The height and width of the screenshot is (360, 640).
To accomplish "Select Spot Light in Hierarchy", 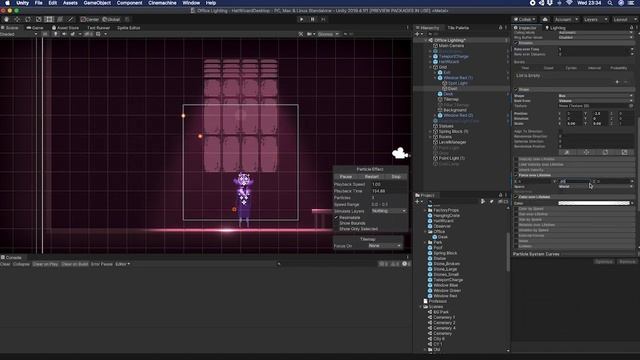I will tap(458, 83).
